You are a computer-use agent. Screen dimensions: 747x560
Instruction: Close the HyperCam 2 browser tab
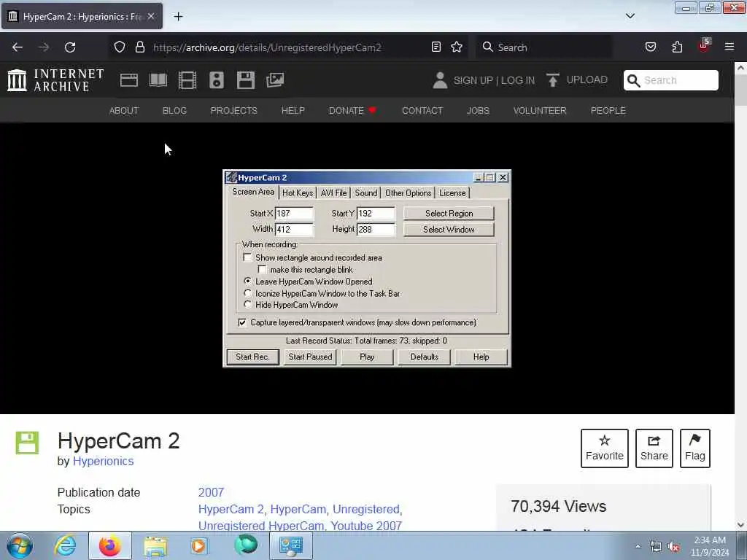tap(150, 16)
